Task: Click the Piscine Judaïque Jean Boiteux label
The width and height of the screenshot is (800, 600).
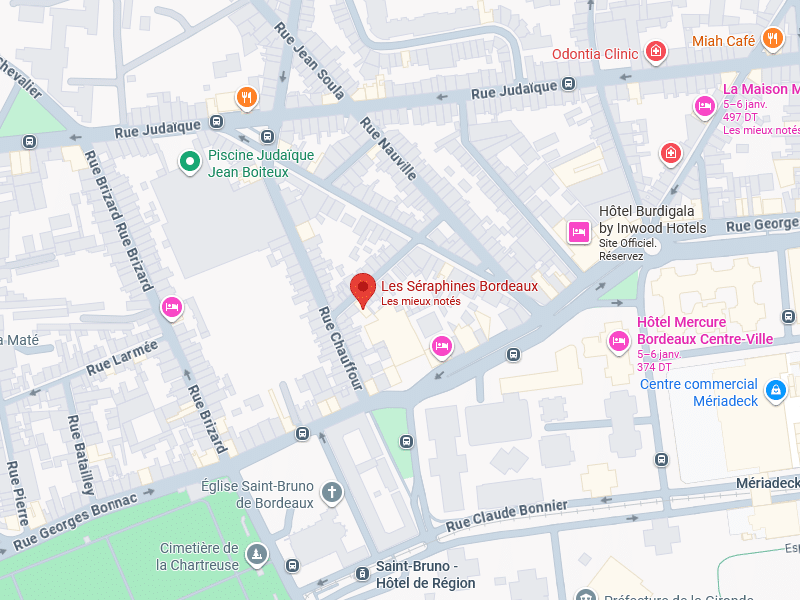Action: tap(261, 163)
